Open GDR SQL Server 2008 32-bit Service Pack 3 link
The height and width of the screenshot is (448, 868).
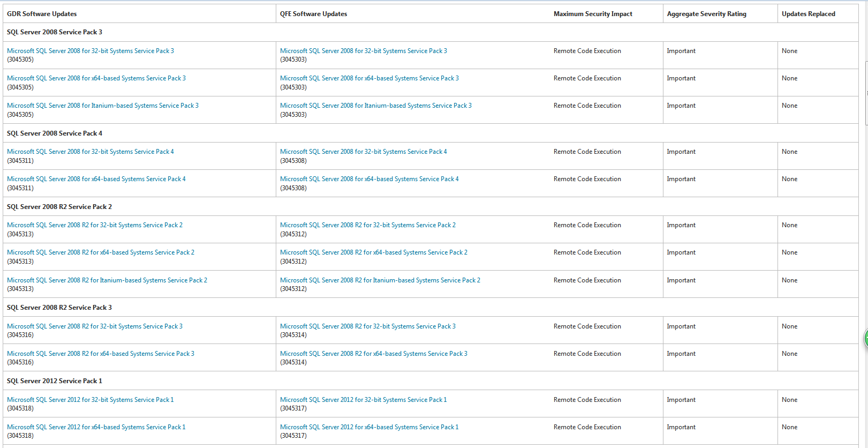click(x=90, y=51)
